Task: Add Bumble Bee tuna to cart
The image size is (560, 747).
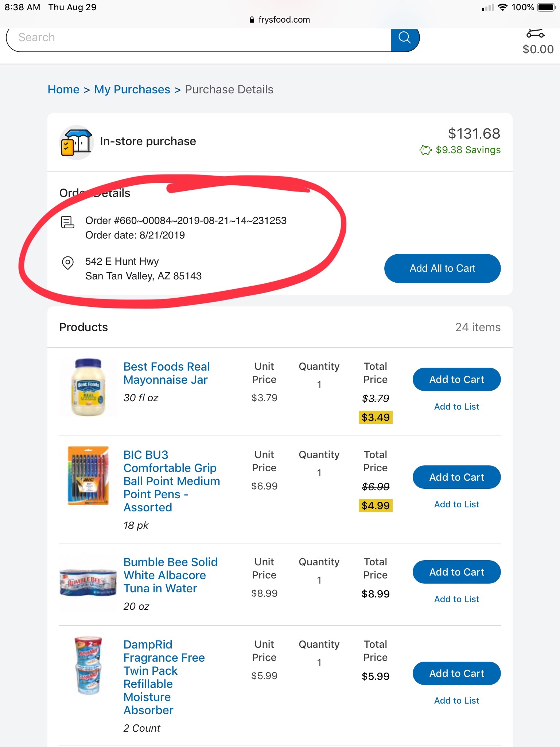Action: point(456,572)
